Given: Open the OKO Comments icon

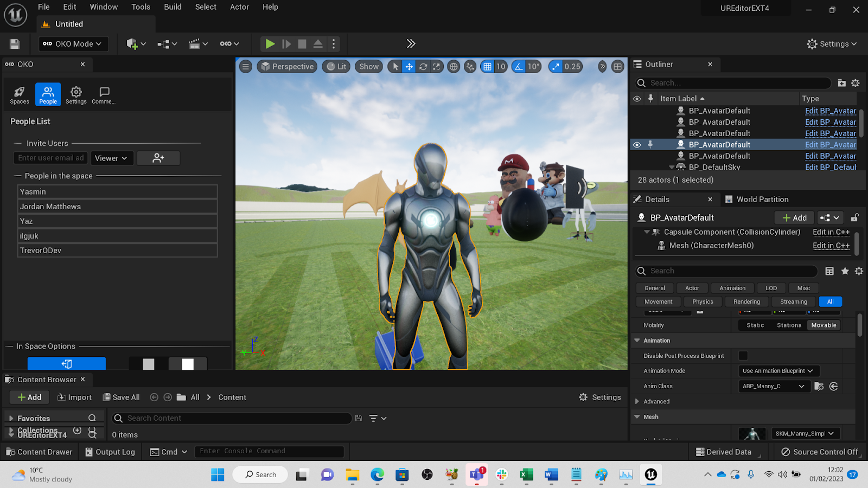Looking at the screenshot, I should click(x=104, y=94).
